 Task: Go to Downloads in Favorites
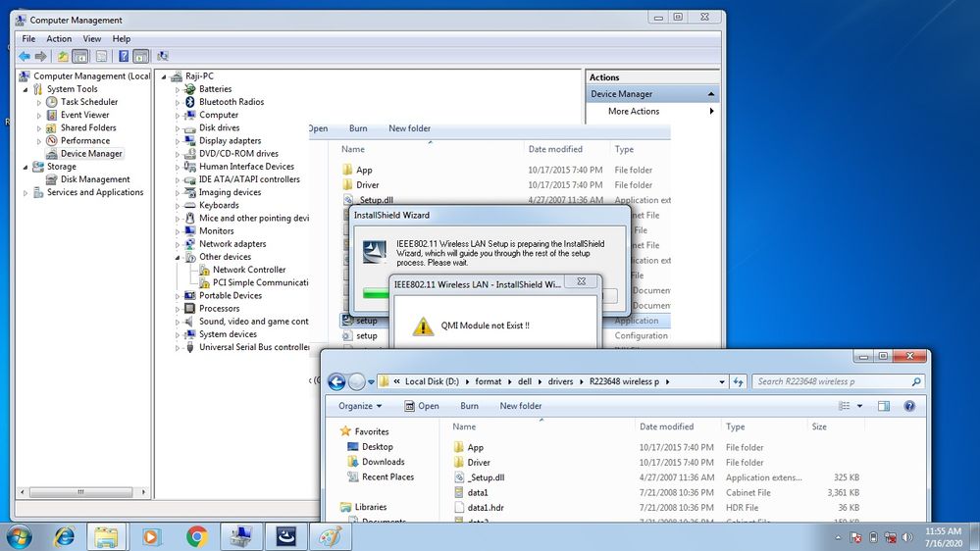point(383,462)
